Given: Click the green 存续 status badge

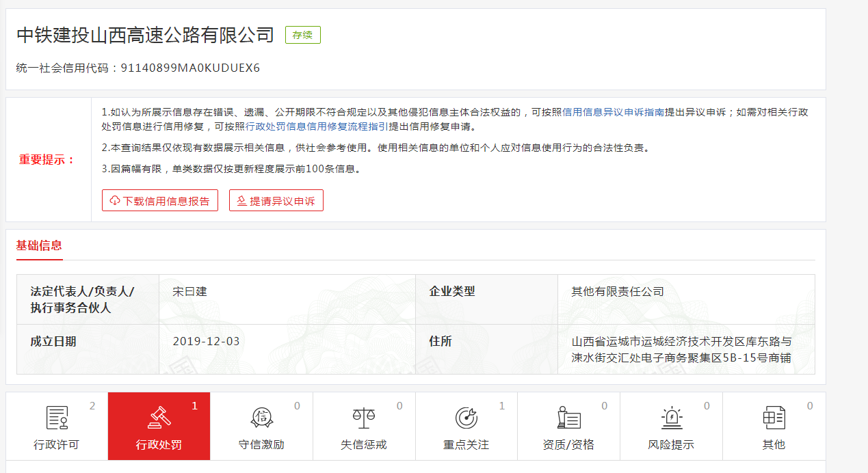Looking at the screenshot, I should pyautogui.click(x=303, y=35).
